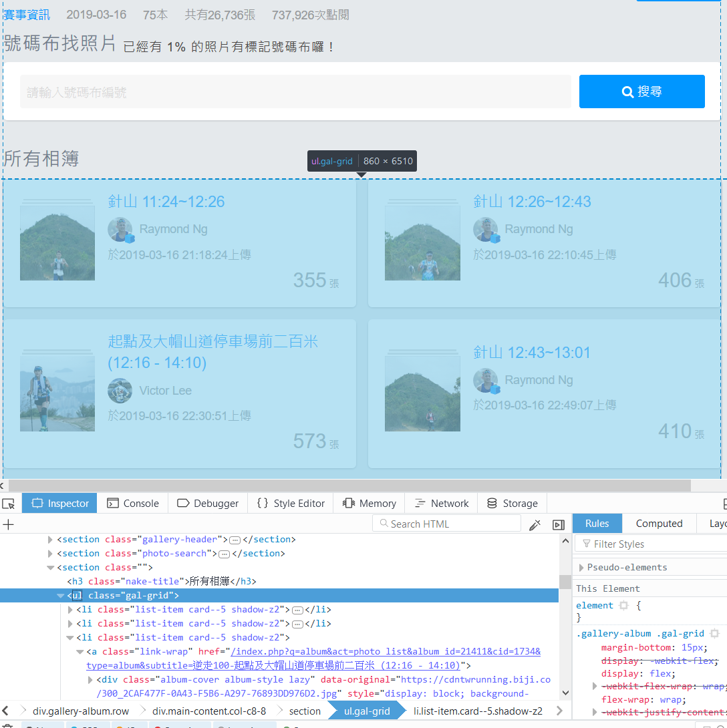This screenshot has height=728, width=727.
Task: Click the target icon beside .gal-grid selector
Action: coord(714,633)
